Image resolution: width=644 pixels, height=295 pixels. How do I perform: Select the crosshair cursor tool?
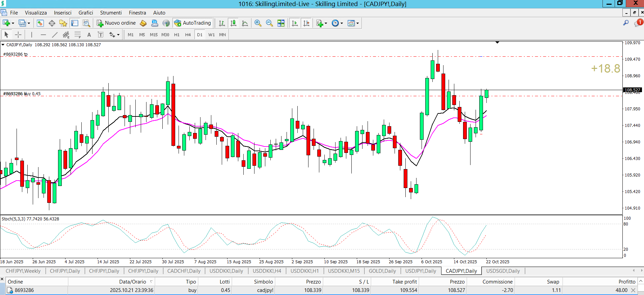[18, 34]
